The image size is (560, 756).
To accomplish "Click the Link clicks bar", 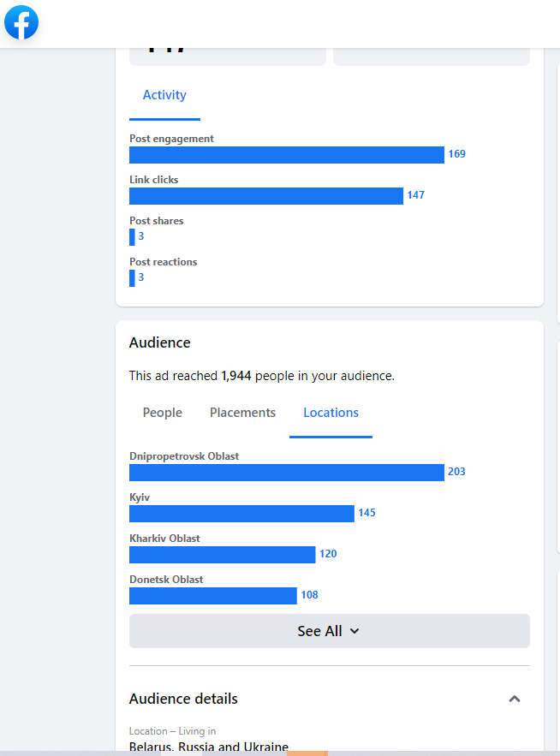I will (265, 196).
